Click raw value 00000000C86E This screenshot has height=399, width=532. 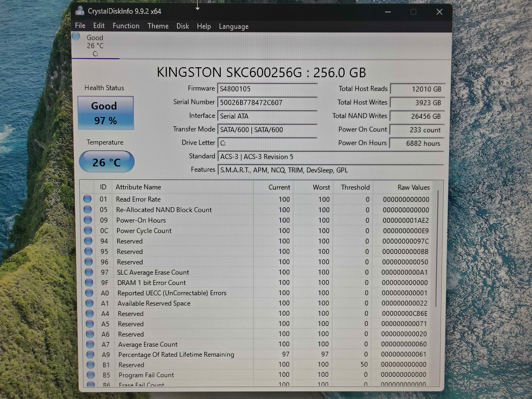point(404,314)
